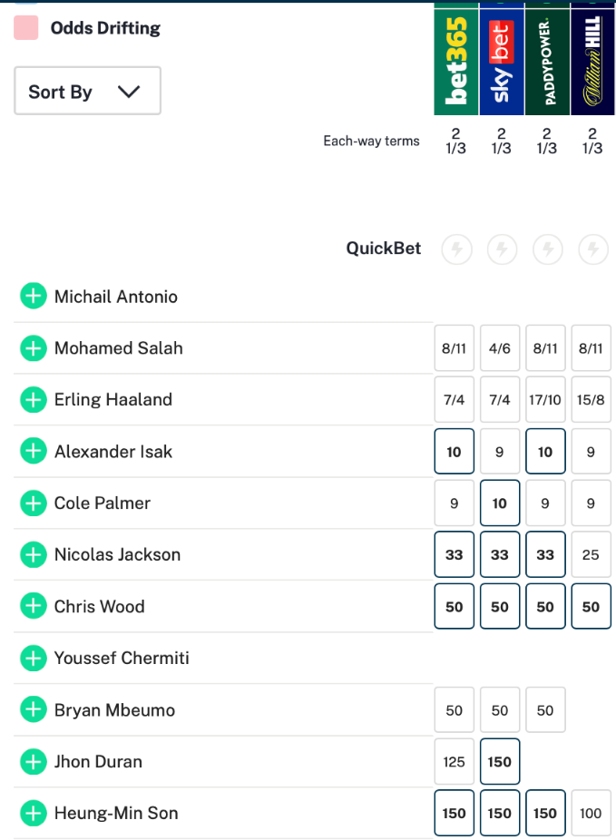Viewport: 616px width, 840px height.
Task: Select Sky Bet odds 150 for Jhon Duran
Action: pyautogui.click(x=500, y=762)
